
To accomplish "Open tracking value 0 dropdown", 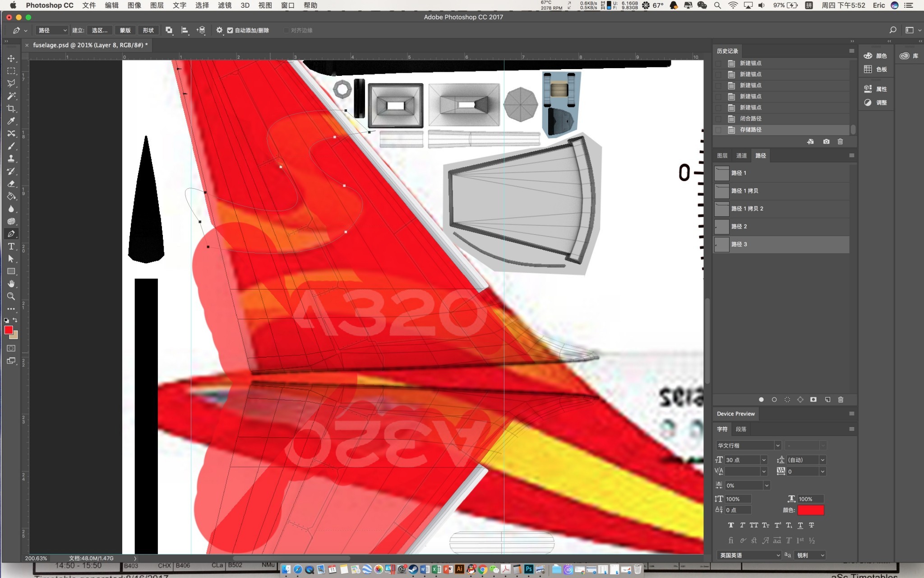I will click(822, 471).
